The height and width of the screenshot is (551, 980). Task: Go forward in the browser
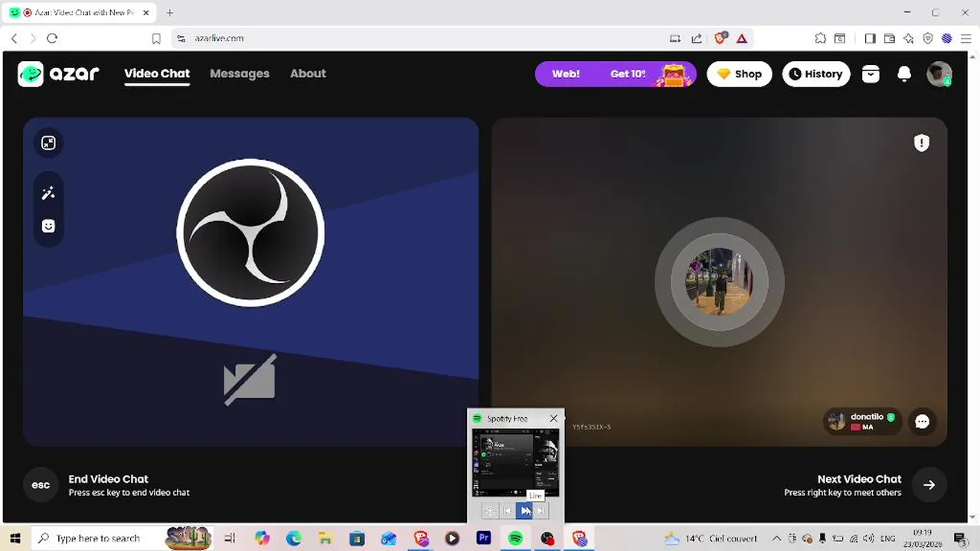click(32, 38)
